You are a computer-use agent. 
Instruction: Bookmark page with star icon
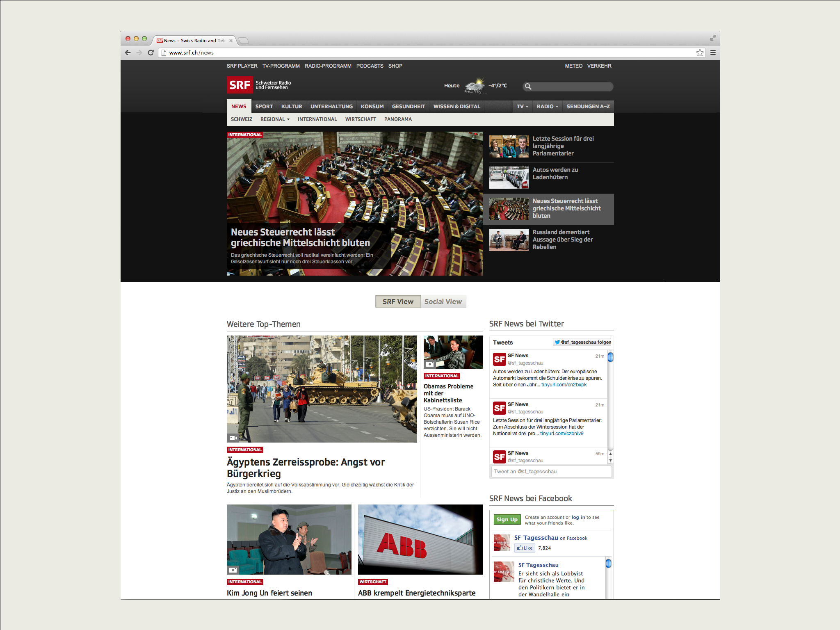coord(700,52)
